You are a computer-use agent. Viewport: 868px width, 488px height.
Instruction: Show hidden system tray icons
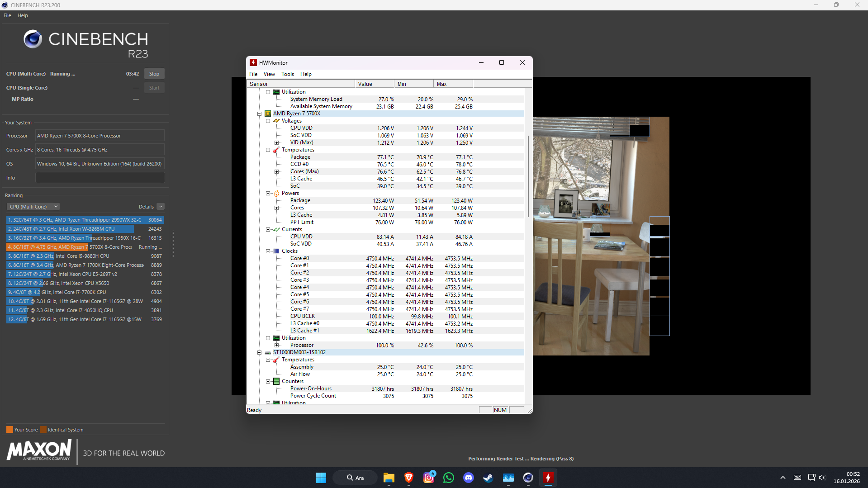[x=783, y=478]
